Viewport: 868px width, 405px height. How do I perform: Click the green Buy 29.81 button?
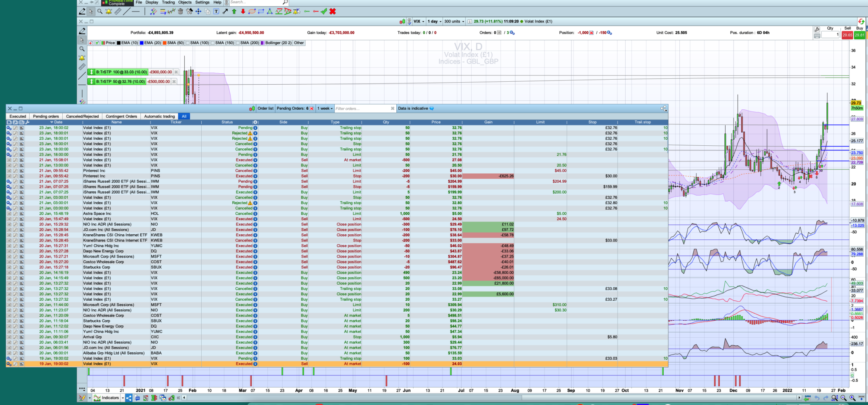[x=860, y=35]
